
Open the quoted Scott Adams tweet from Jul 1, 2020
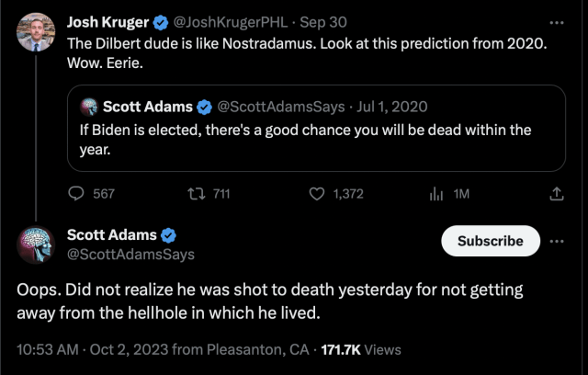316,129
